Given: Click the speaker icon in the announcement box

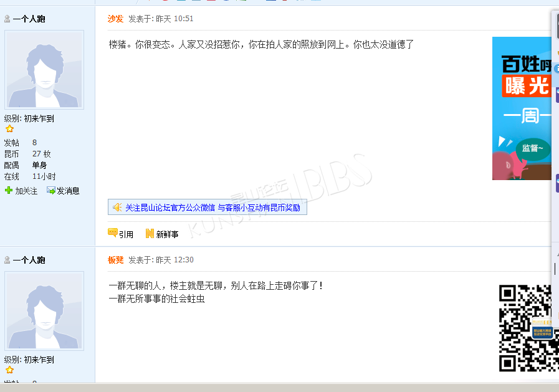Looking at the screenshot, I should tap(117, 207).
